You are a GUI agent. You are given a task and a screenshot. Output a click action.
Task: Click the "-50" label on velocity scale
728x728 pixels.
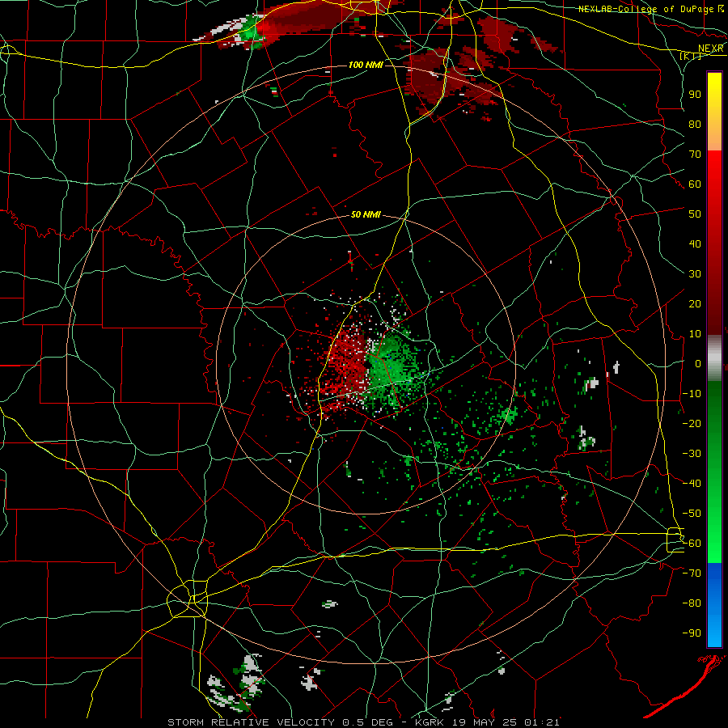(692, 514)
